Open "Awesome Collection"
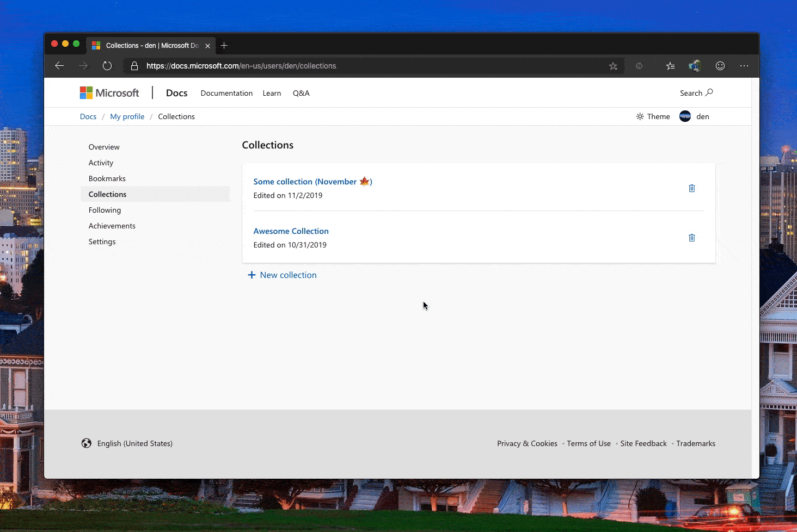This screenshot has height=532, width=797. pos(291,231)
